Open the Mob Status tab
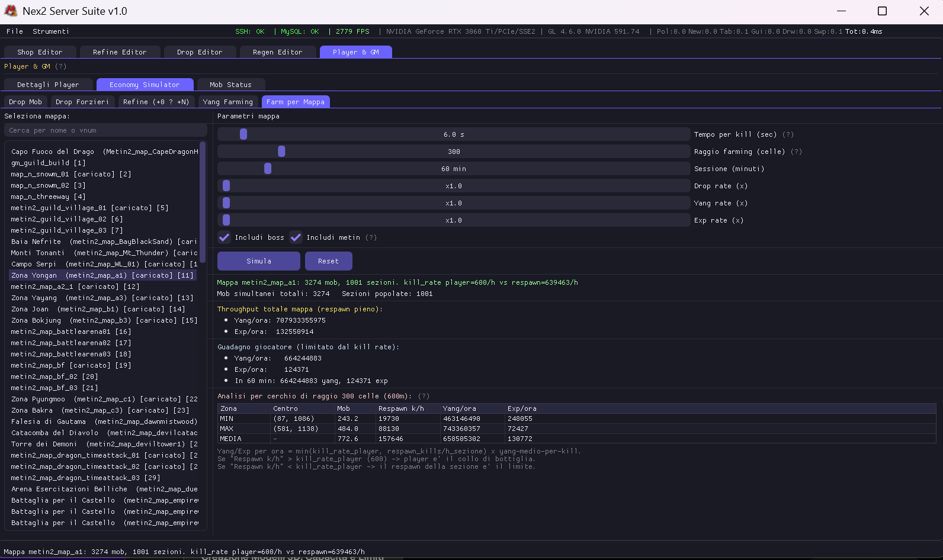Viewport: 943px width, 560px height. click(x=230, y=85)
